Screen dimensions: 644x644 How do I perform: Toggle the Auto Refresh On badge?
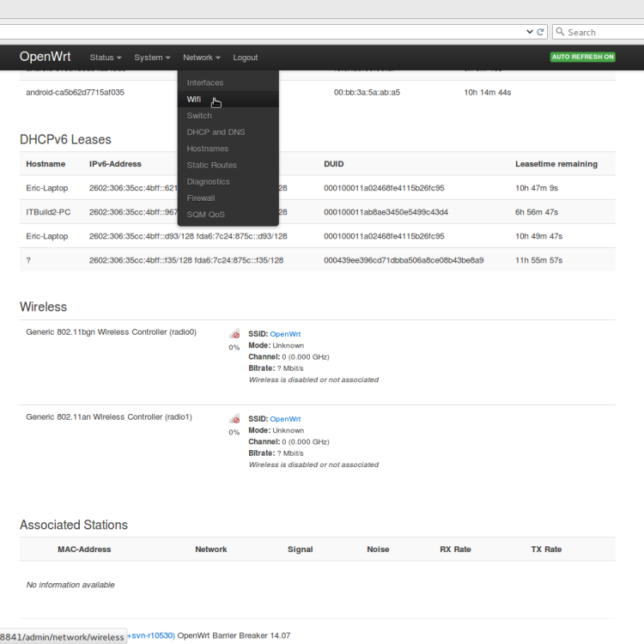point(583,58)
